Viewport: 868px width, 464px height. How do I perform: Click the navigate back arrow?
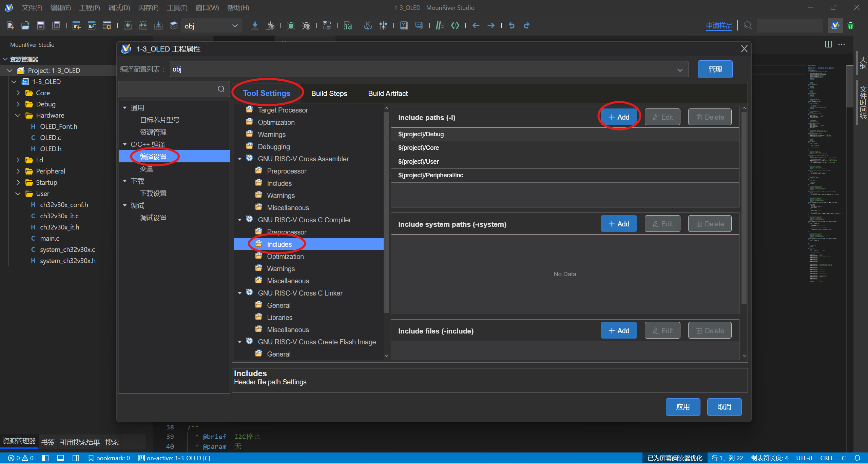476,25
